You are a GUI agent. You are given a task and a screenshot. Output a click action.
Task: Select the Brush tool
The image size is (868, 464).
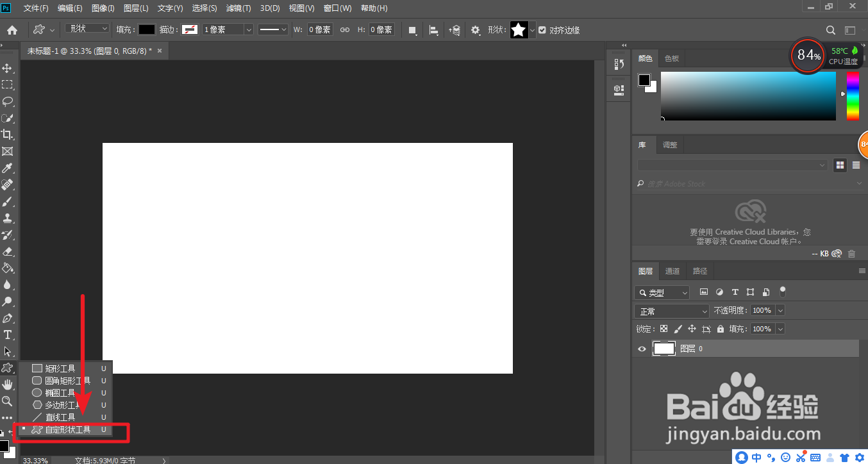[8, 201]
